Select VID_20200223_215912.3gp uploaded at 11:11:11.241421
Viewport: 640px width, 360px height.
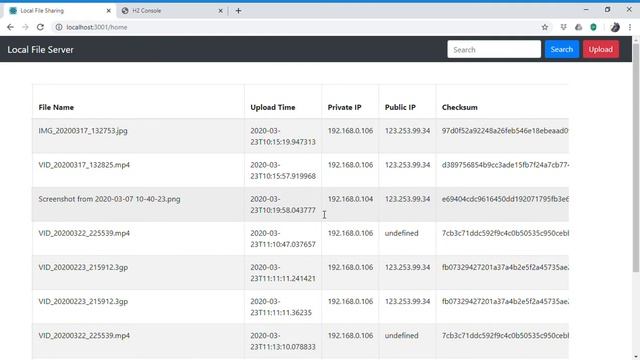(x=83, y=267)
